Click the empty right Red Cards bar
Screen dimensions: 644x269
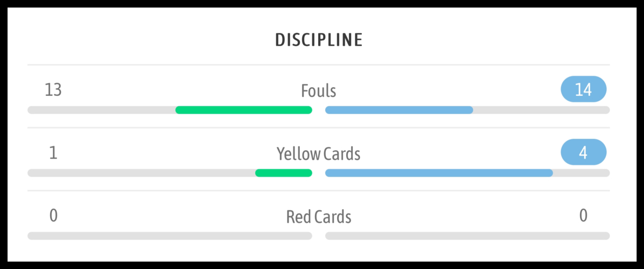(467, 236)
